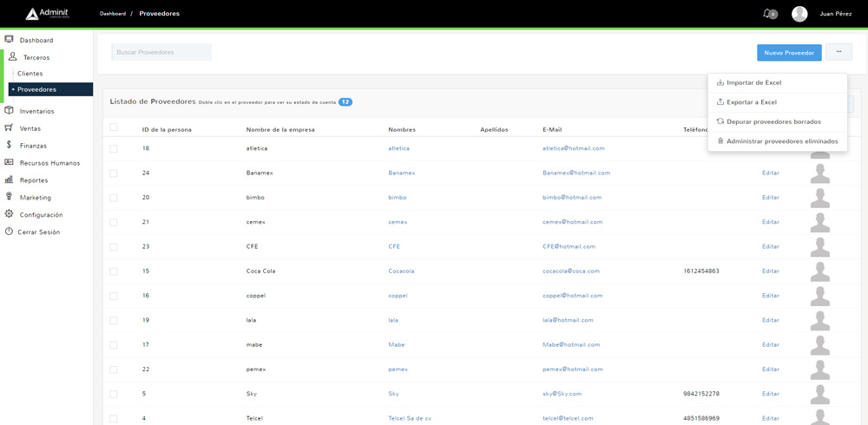Open the three-dots more options button
Viewport: 868px width, 425px height.
tap(838, 52)
